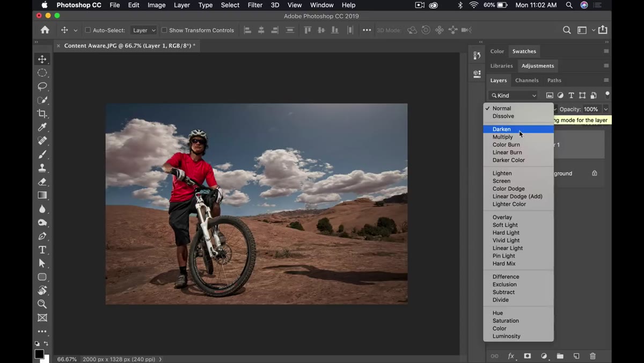Select the Frame tool

pyautogui.click(x=42, y=318)
